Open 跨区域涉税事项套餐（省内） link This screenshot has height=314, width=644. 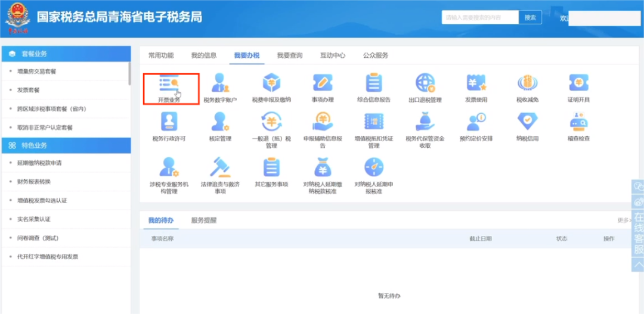52,109
